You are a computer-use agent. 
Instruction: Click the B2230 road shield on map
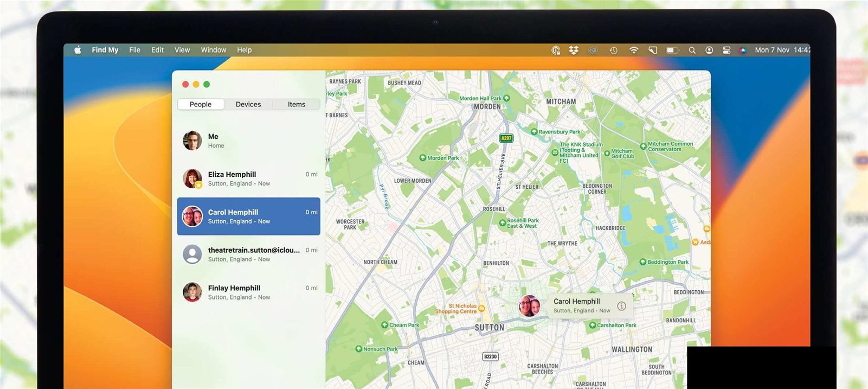490,356
